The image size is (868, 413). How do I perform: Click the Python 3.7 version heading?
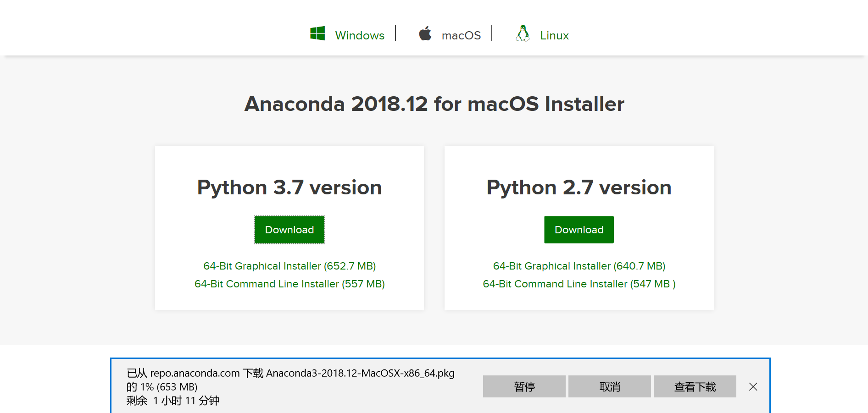(x=289, y=187)
